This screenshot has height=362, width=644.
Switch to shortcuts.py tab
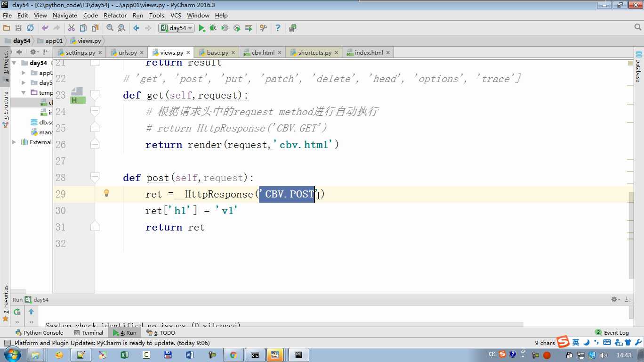pyautogui.click(x=314, y=53)
